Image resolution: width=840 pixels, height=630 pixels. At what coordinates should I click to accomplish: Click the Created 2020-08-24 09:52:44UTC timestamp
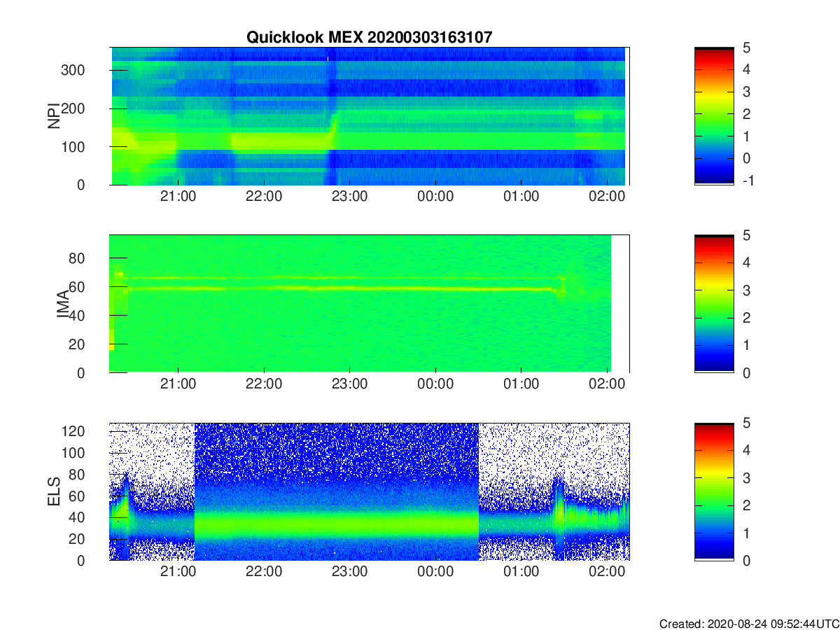(748, 623)
